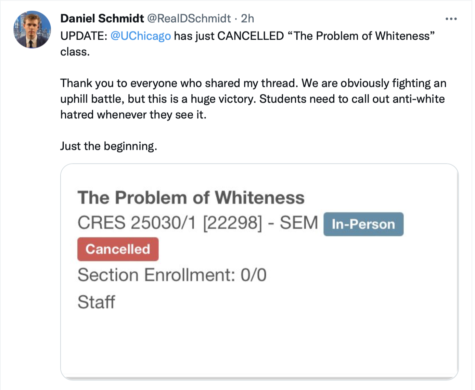Click the [22298] class number
Viewport: 475px width, 390px height.
pyautogui.click(x=233, y=223)
